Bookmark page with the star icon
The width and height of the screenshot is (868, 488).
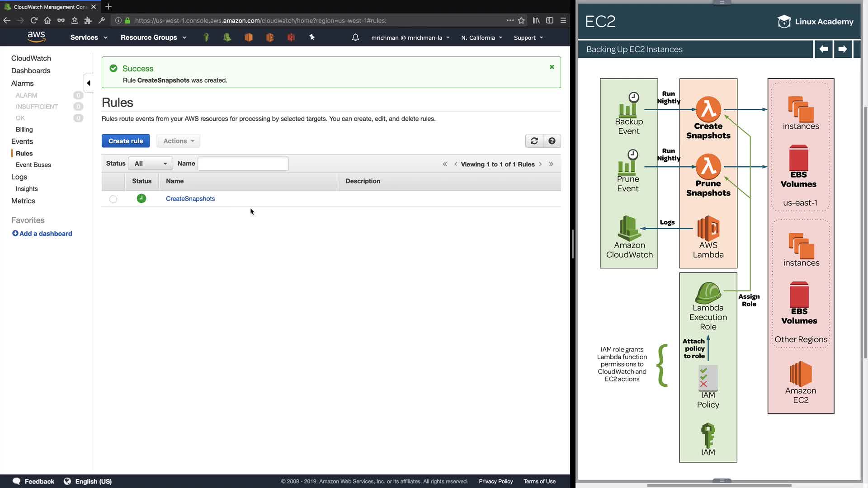521,20
